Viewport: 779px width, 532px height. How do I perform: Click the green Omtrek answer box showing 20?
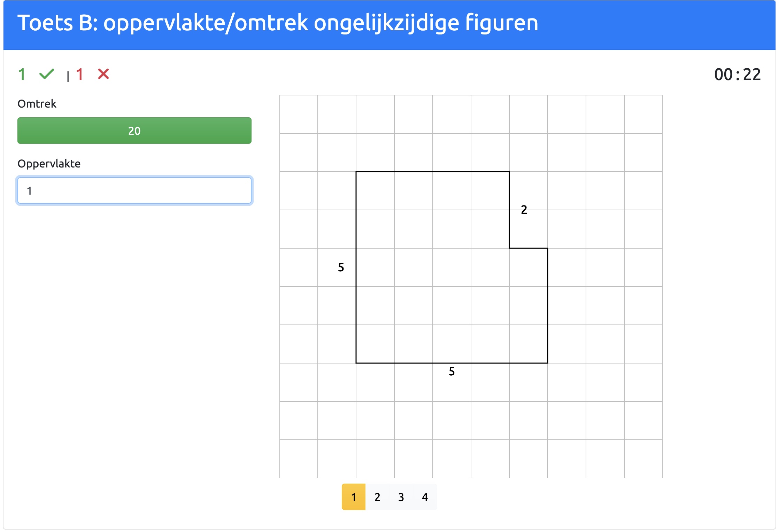pos(134,131)
